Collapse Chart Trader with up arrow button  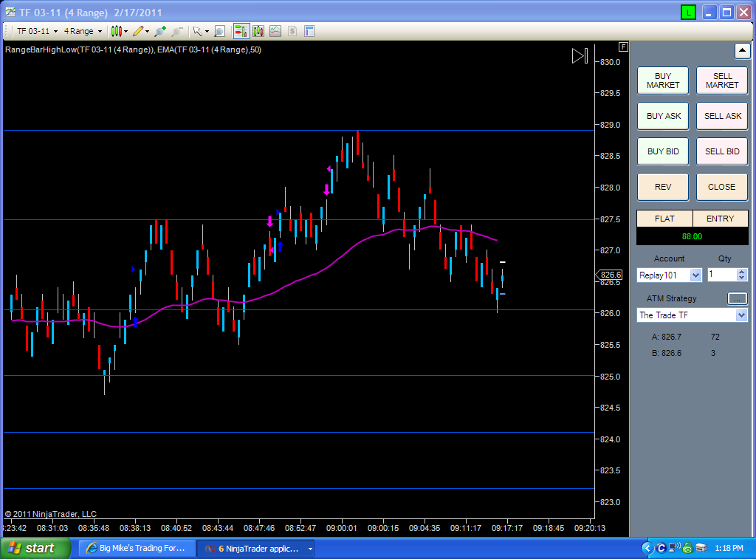point(741,50)
